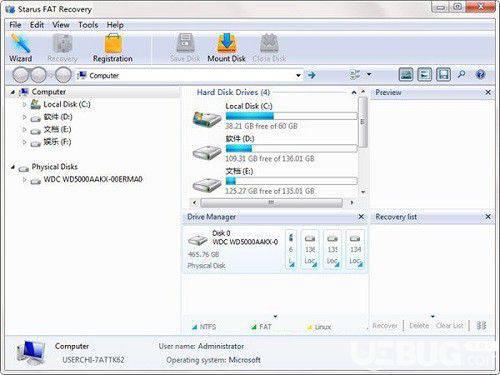
Task: Collapse the Hard Disk Drives group
Action: (x=354, y=92)
